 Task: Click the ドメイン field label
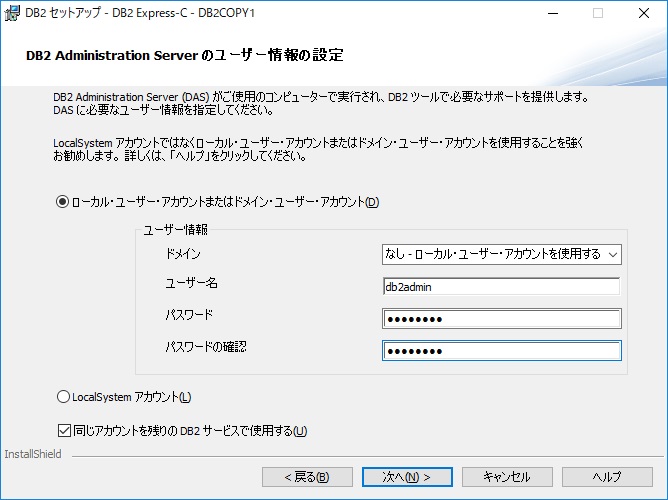point(183,254)
